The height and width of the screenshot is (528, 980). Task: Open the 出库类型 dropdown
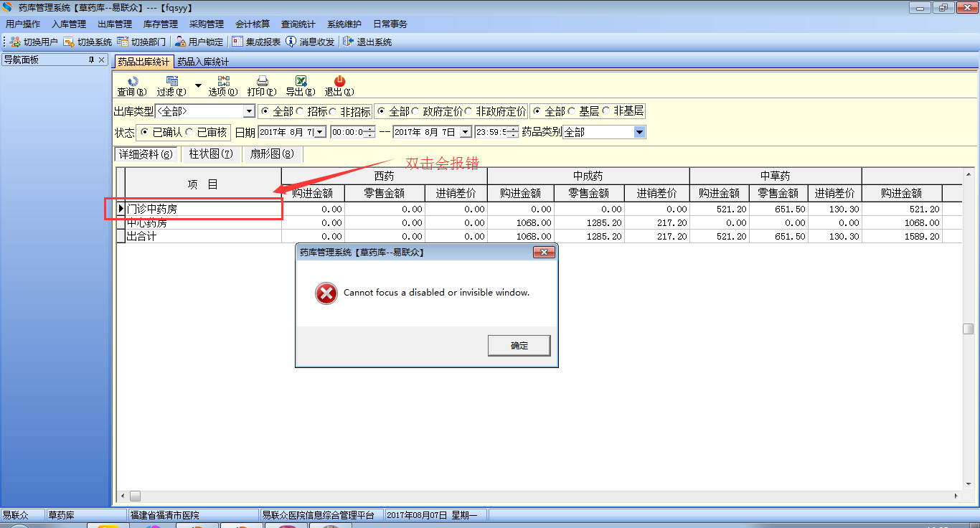(x=249, y=112)
